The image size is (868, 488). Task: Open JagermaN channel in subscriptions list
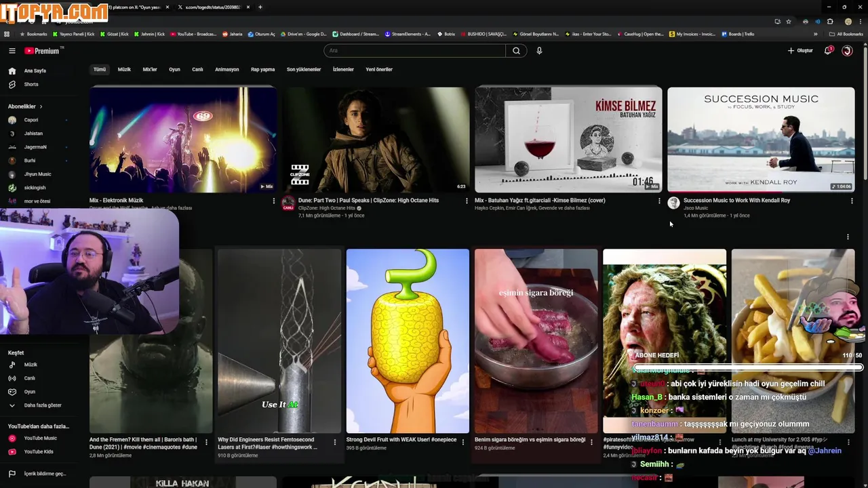[35, 147]
